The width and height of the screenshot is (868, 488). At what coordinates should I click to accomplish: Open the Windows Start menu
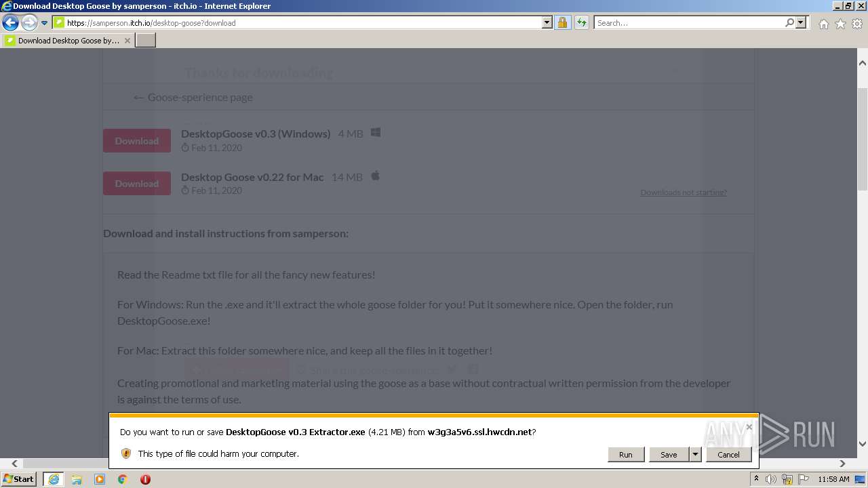[x=19, y=479]
